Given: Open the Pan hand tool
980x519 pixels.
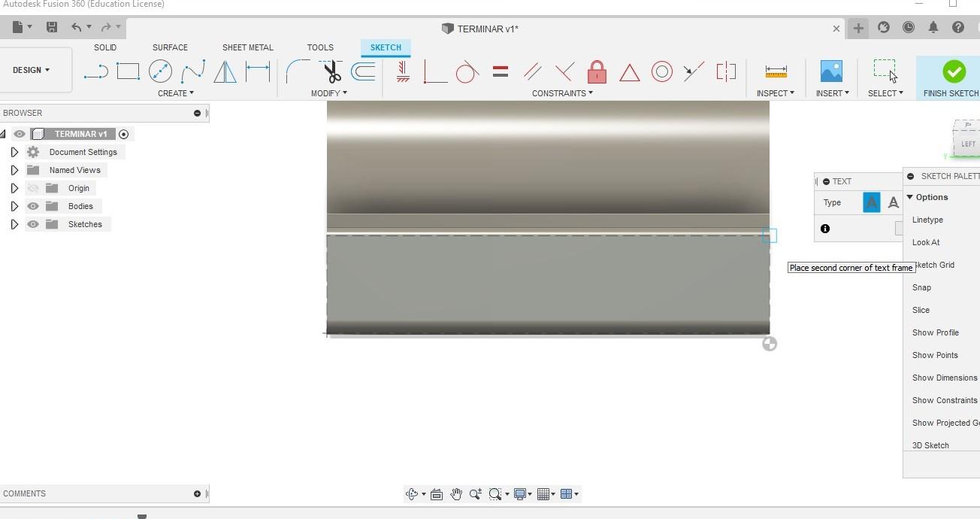Looking at the screenshot, I should click(x=456, y=494).
